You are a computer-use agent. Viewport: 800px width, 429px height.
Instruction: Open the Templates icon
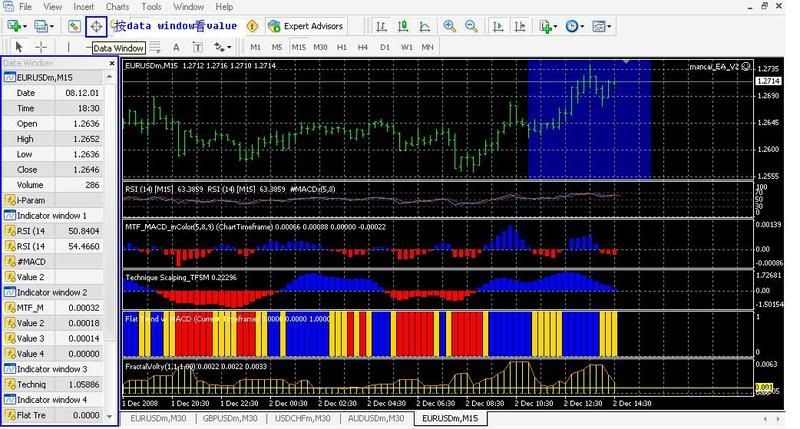(x=598, y=26)
